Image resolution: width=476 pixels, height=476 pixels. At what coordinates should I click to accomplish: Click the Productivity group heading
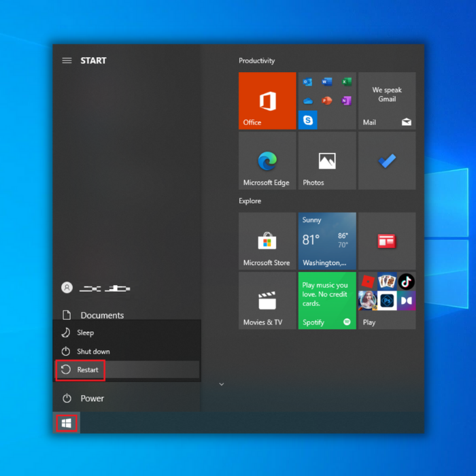click(256, 61)
